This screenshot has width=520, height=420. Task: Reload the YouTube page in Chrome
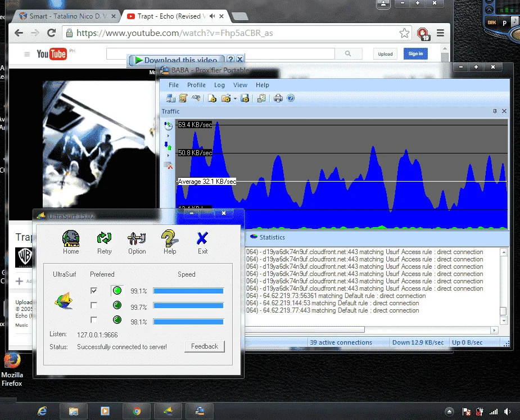click(x=51, y=33)
